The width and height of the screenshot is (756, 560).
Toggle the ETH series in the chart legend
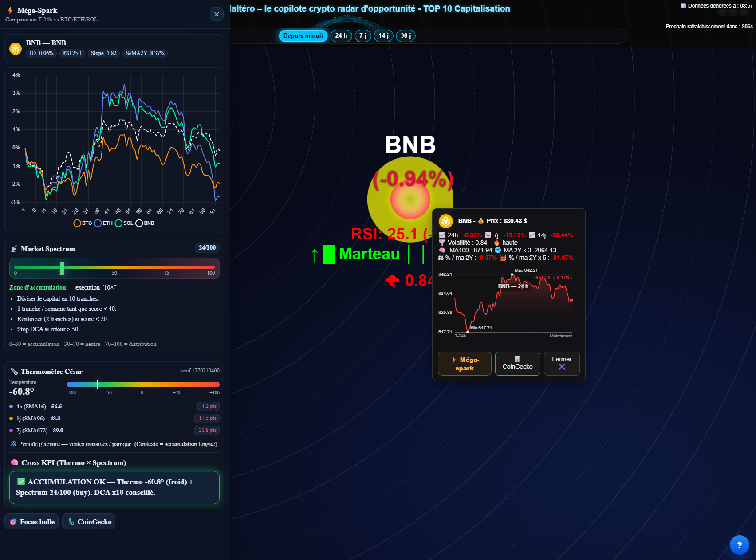102,223
